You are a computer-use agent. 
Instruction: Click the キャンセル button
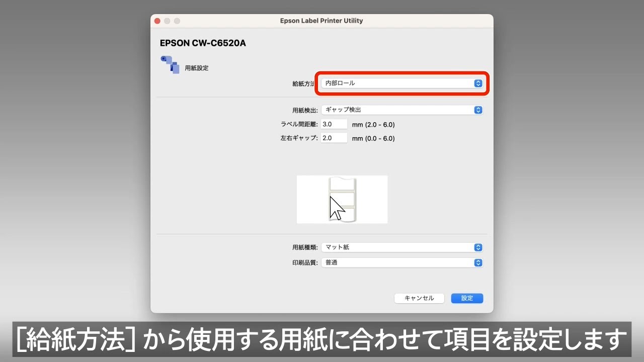[419, 298]
